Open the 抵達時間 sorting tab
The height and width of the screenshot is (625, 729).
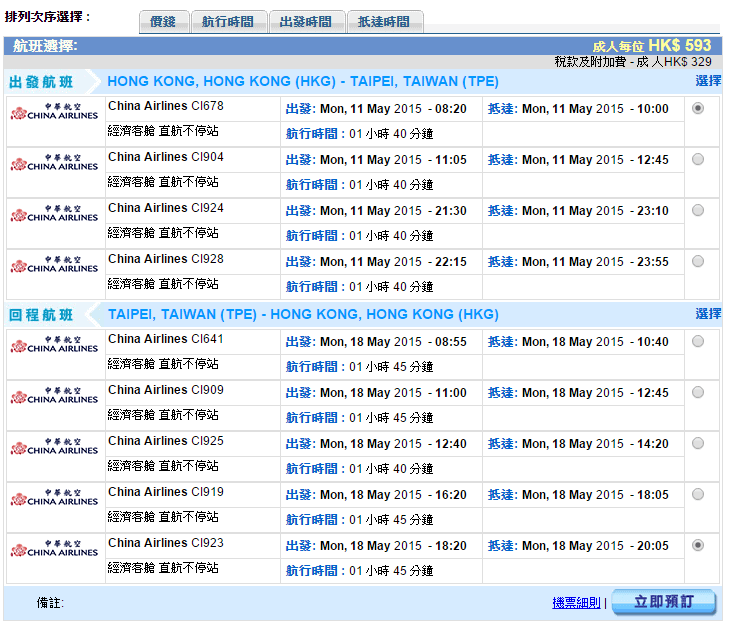(384, 22)
